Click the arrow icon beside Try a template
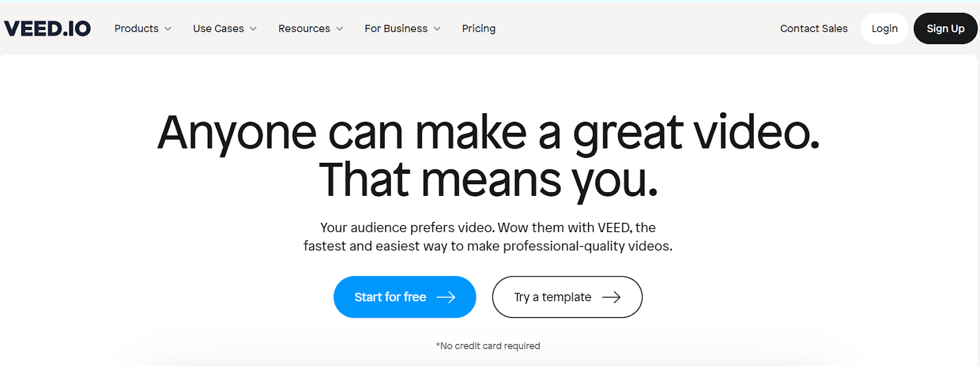 pos(611,297)
